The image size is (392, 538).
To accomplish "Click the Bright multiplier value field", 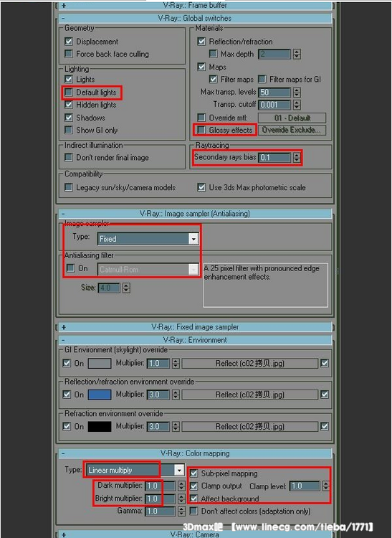I will (160, 499).
